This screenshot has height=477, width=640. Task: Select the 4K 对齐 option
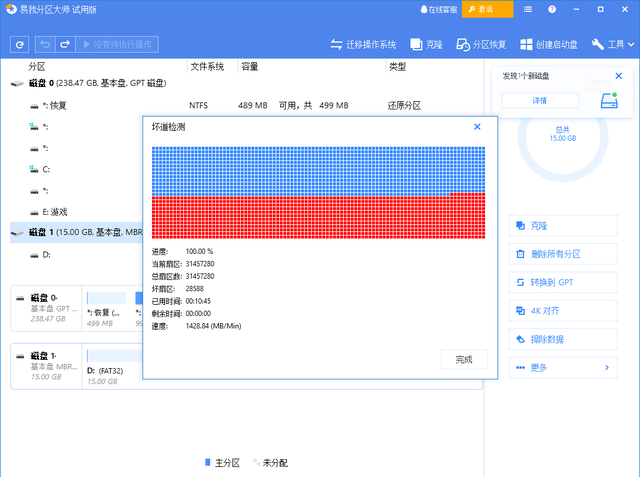562,311
